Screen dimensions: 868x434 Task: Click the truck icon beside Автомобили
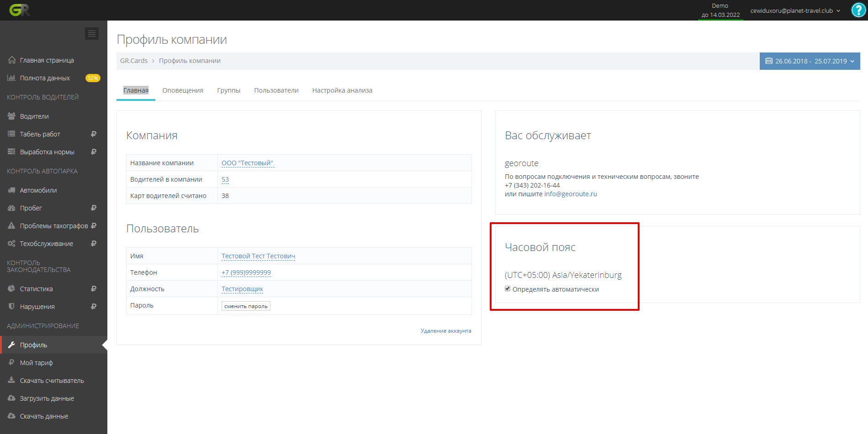click(x=11, y=190)
